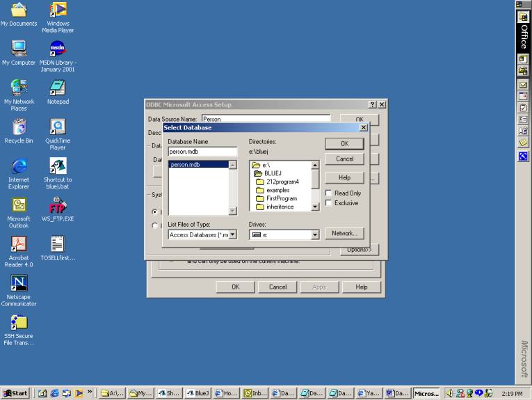Select My Network Places icon
This screenshot has width=532, height=400.
tap(19, 95)
